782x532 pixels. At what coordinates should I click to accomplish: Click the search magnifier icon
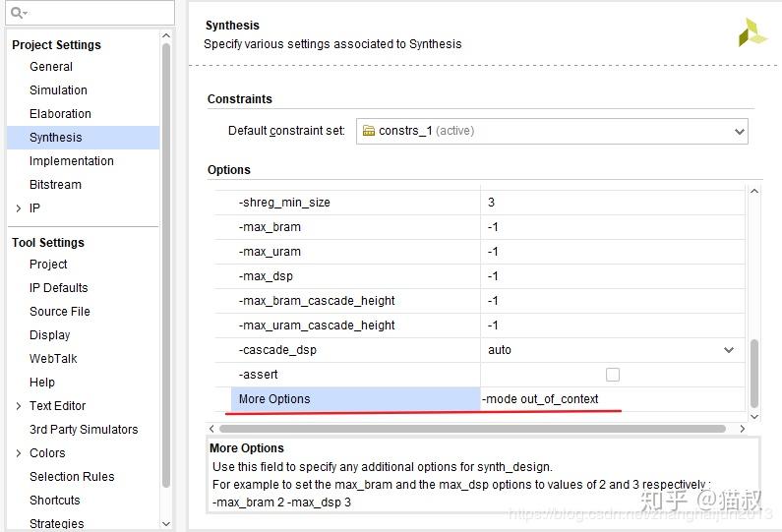(x=18, y=13)
